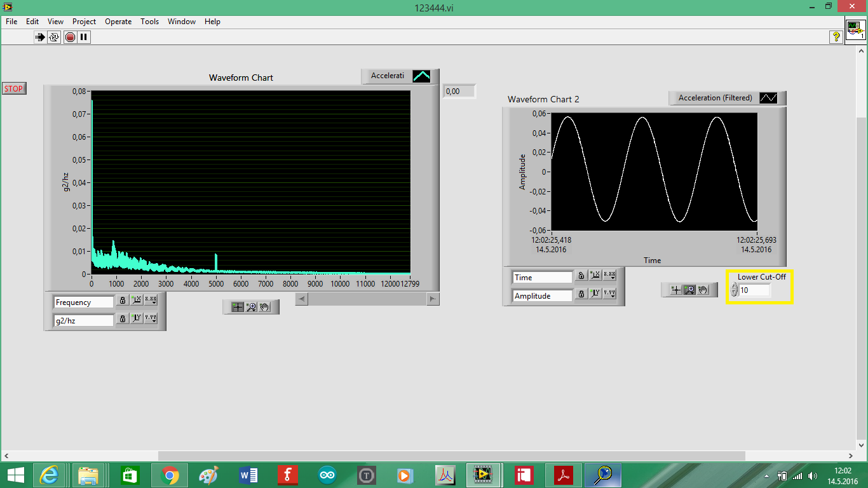Click the VI icon pane in the top-right corner
Screen dimensions: 868x488
pos(855,29)
